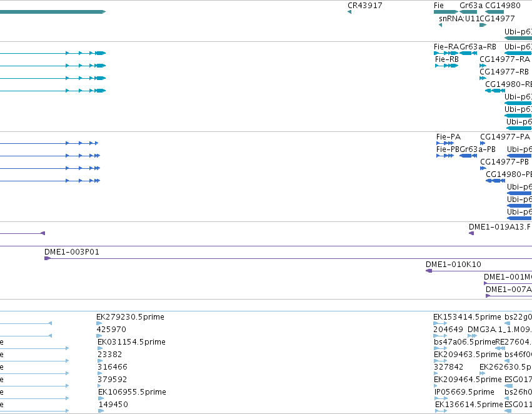Select the CG14977-PA protein label

(x=505, y=137)
